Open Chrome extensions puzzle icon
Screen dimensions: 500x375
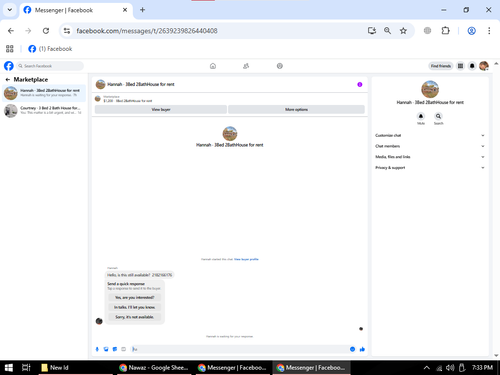tap(445, 31)
